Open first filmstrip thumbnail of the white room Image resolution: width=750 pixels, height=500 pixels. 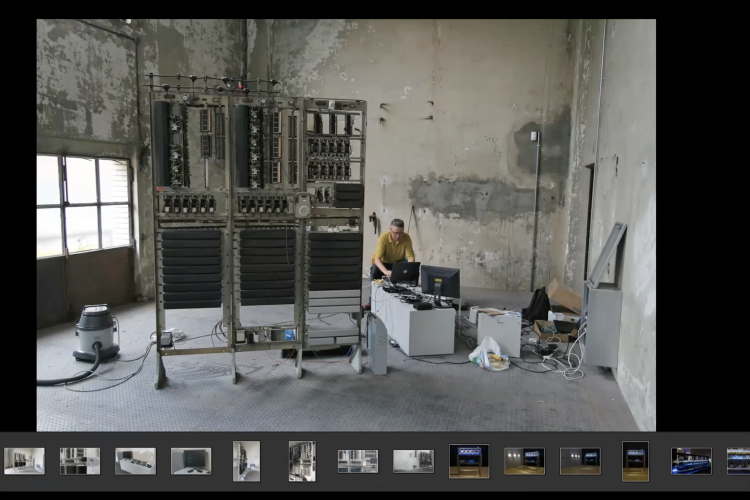24,461
